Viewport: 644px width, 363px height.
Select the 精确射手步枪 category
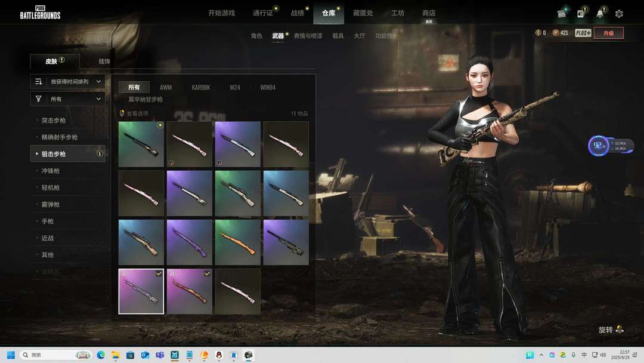pos(68,137)
